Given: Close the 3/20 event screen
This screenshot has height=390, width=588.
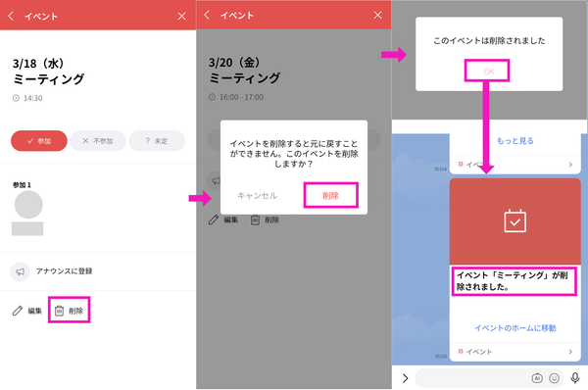Looking at the screenshot, I should coord(377,15).
